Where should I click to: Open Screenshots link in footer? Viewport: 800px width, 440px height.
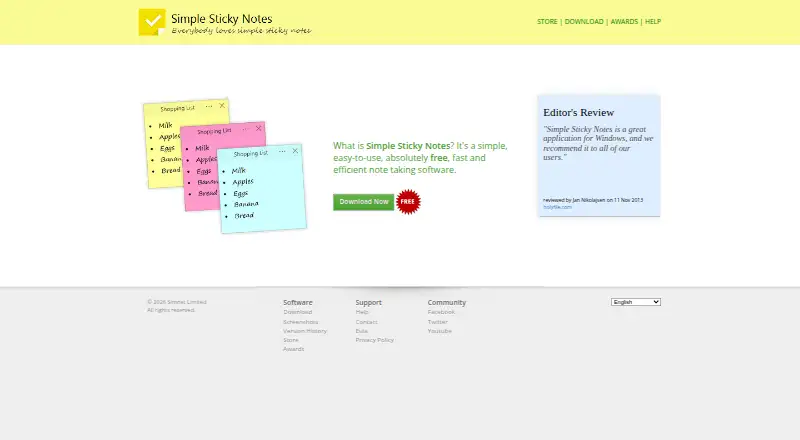point(301,322)
